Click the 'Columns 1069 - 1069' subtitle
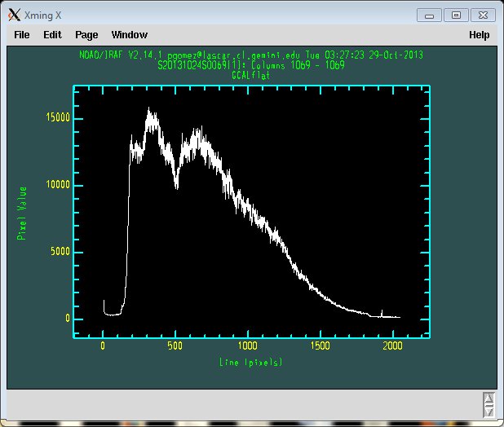Viewport: 504px width, 427px height. coord(298,65)
